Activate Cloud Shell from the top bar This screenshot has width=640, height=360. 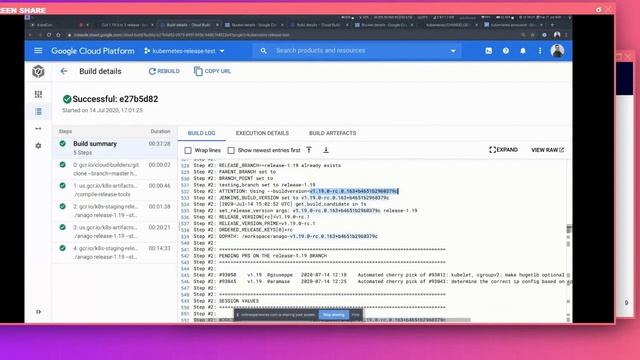489,51
